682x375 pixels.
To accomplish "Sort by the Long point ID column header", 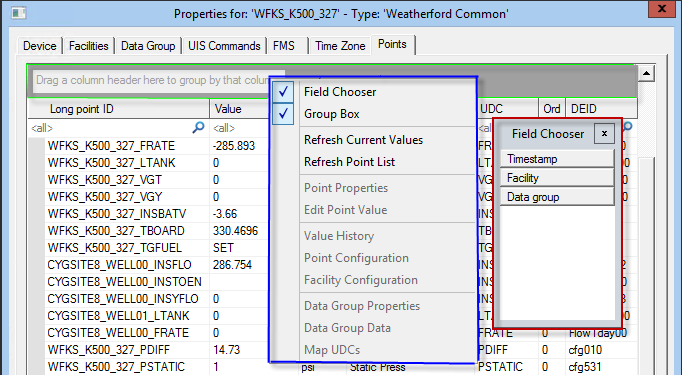I will pos(119,109).
